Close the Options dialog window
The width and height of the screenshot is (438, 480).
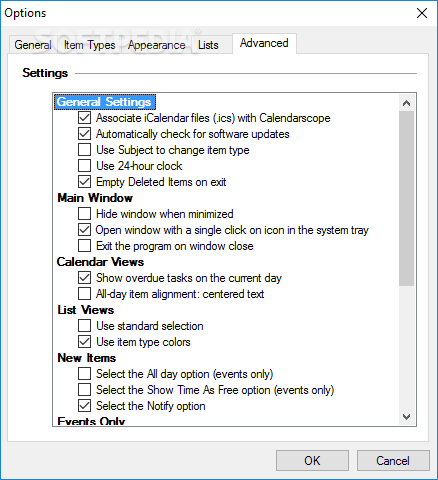point(422,13)
